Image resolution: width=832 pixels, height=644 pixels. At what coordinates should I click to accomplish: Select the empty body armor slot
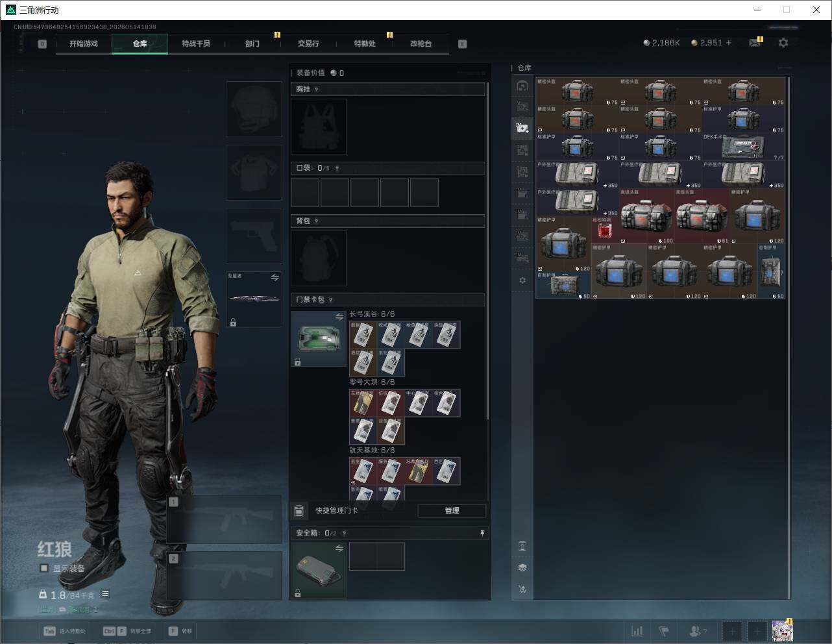(x=254, y=173)
